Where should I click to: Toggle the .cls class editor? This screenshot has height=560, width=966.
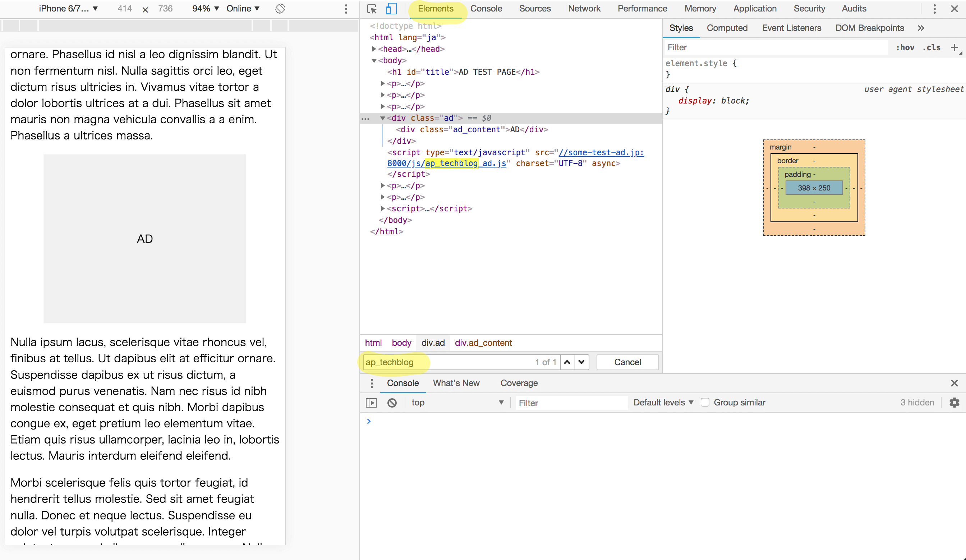pos(931,47)
